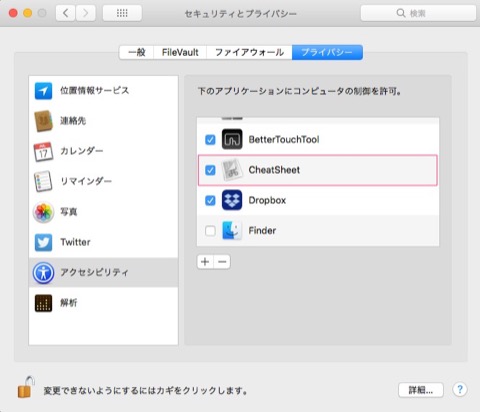
Task: Select the CheatSheet name text
Action: point(274,170)
